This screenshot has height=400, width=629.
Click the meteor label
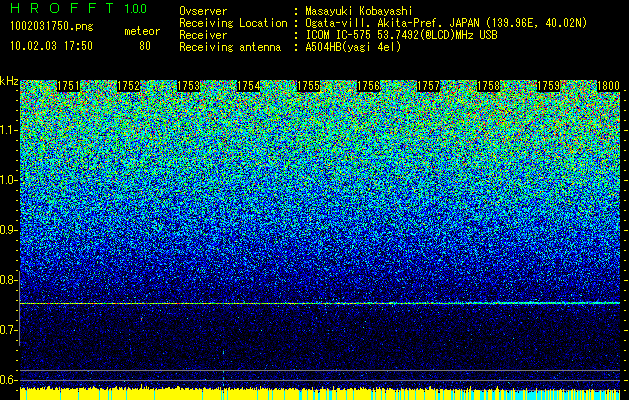click(x=142, y=31)
